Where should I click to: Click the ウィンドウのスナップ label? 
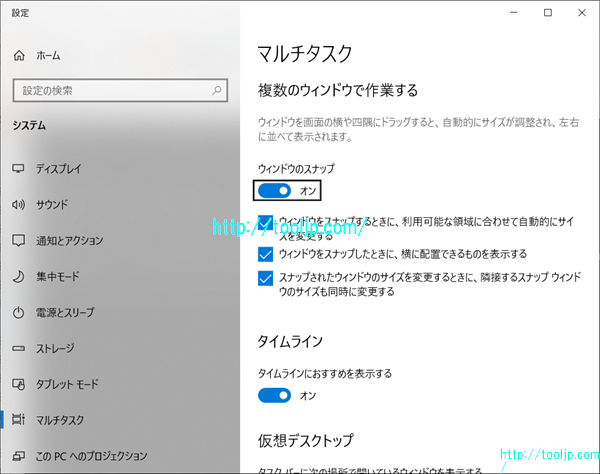[296, 169]
